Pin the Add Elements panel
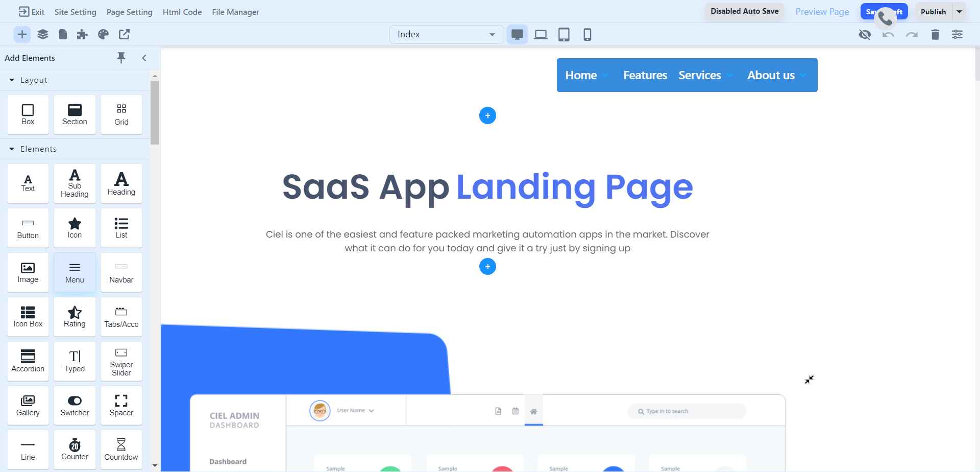The width and height of the screenshot is (980, 472). pyautogui.click(x=121, y=58)
